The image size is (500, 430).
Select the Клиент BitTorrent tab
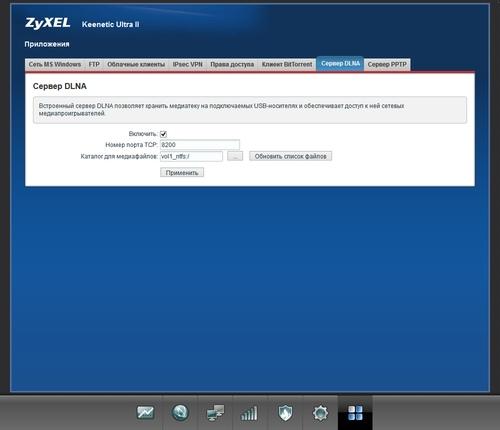(287, 64)
